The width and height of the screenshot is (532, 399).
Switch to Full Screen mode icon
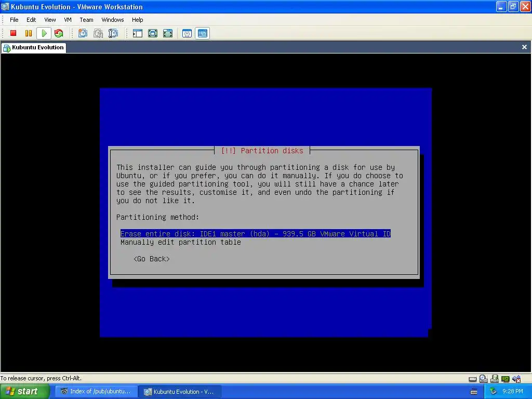(x=153, y=33)
